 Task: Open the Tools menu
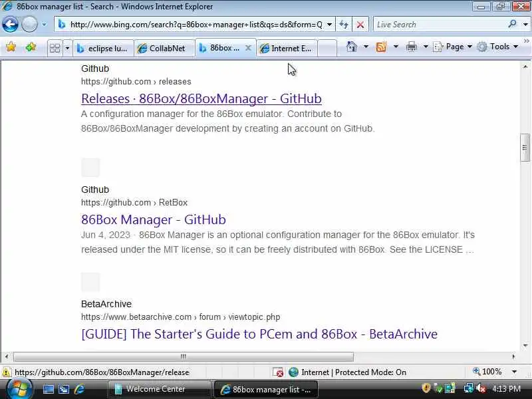coord(497,47)
